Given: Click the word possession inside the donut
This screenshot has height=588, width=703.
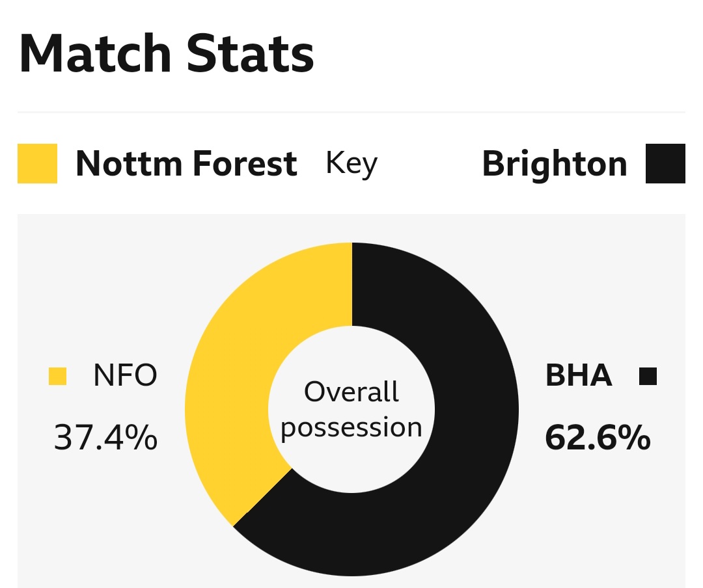Looking at the screenshot, I should click(x=351, y=429).
